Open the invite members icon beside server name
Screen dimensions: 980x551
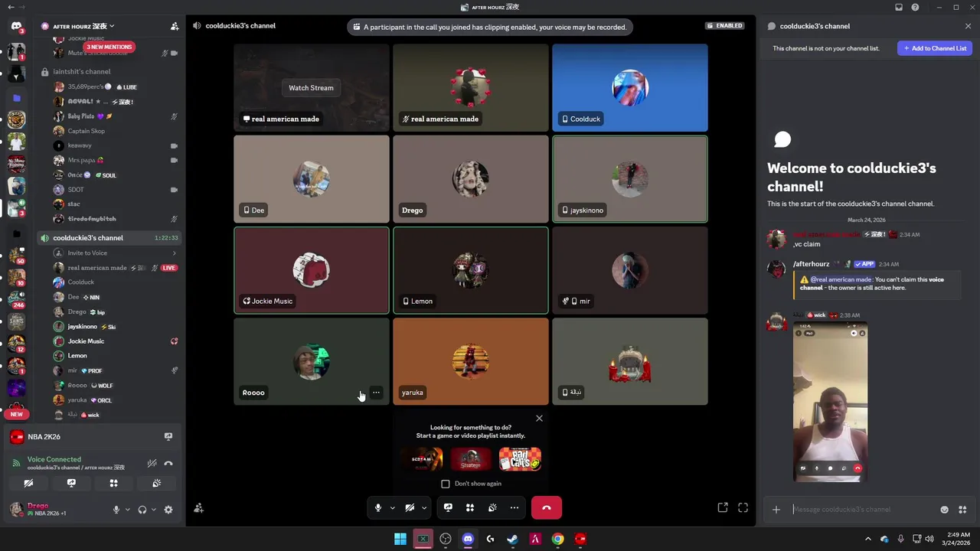tap(175, 26)
